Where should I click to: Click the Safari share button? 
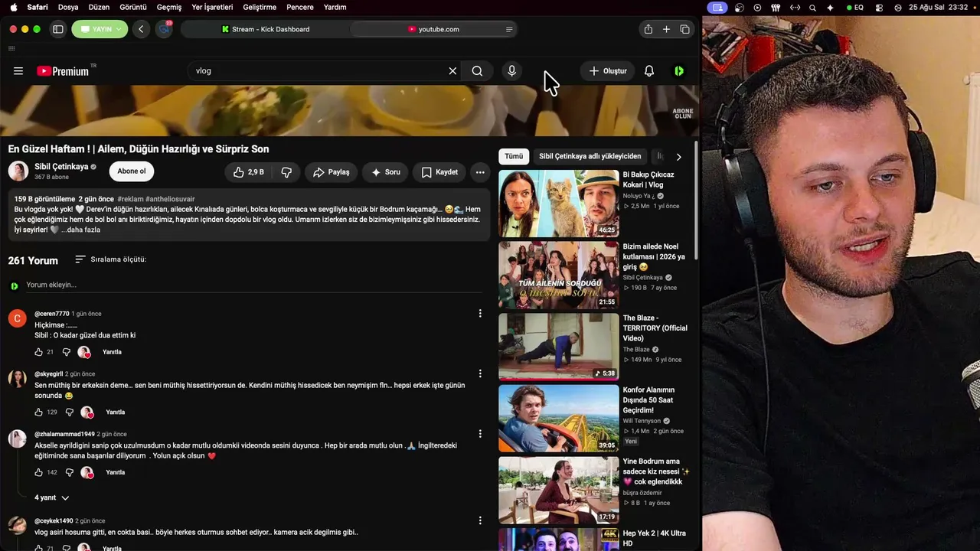pyautogui.click(x=648, y=29)
